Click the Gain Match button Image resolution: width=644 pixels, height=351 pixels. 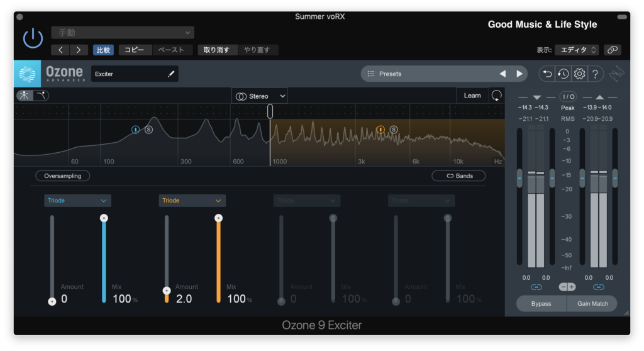(592, 304)
